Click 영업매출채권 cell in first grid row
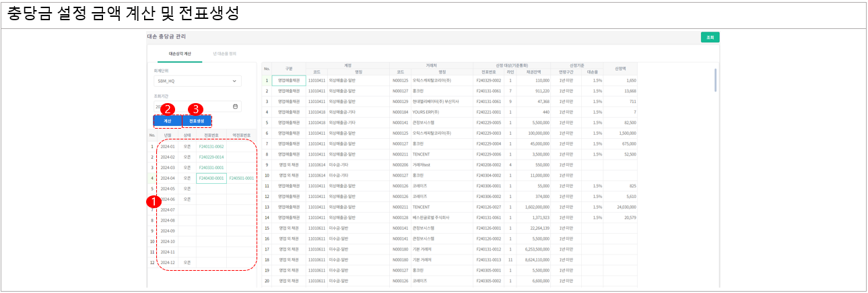The image size is (868, 293). pyautogui.click(x=288, y=80)
